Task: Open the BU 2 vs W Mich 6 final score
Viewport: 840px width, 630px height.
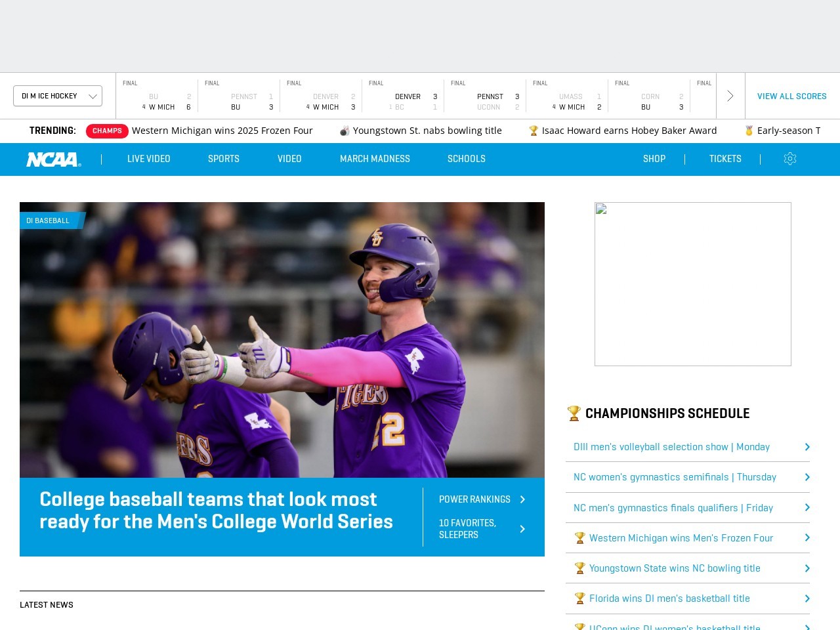Action: tap(157, 96)
